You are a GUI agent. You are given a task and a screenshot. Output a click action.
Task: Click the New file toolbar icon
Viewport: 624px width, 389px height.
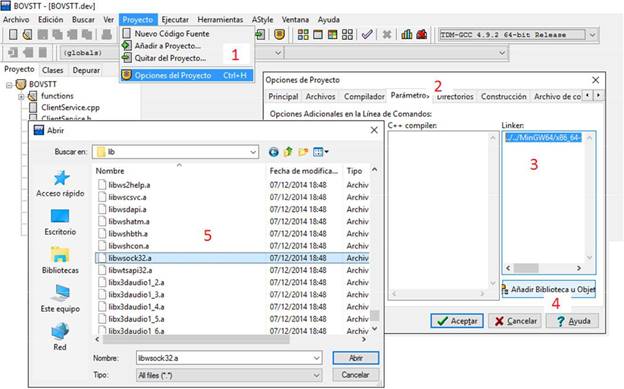(x=13, y=35)
